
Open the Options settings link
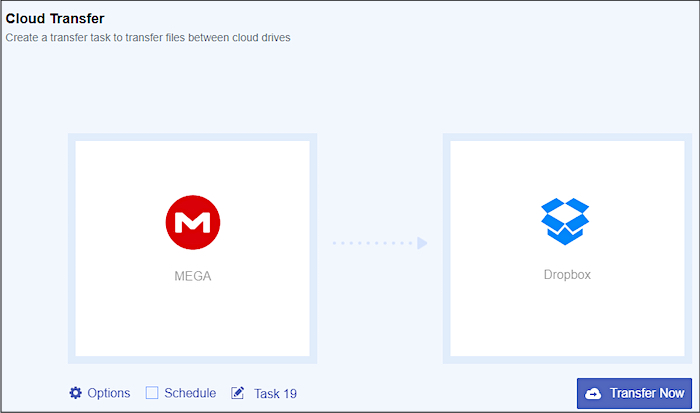point(108,393)
